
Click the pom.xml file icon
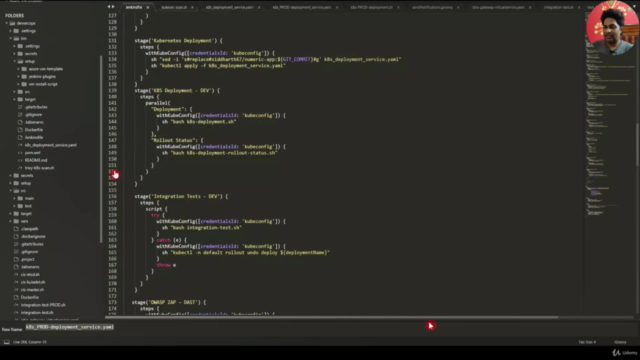click(x=20, y=153)
